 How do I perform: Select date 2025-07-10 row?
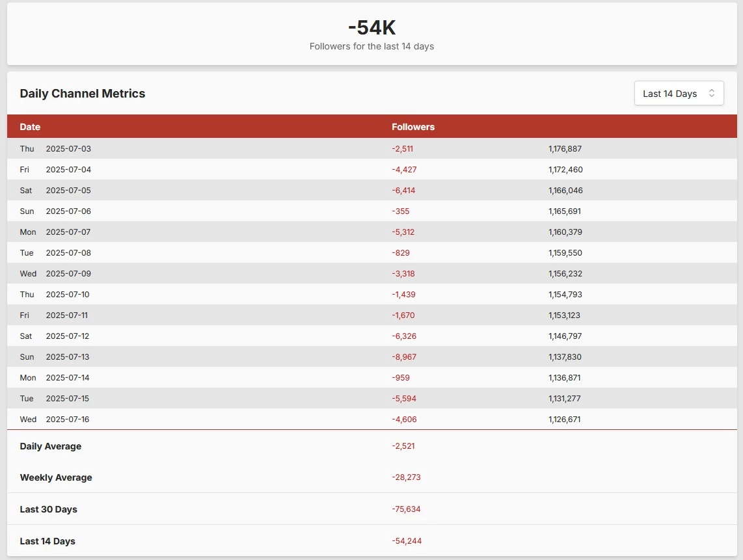pos(372,295)
